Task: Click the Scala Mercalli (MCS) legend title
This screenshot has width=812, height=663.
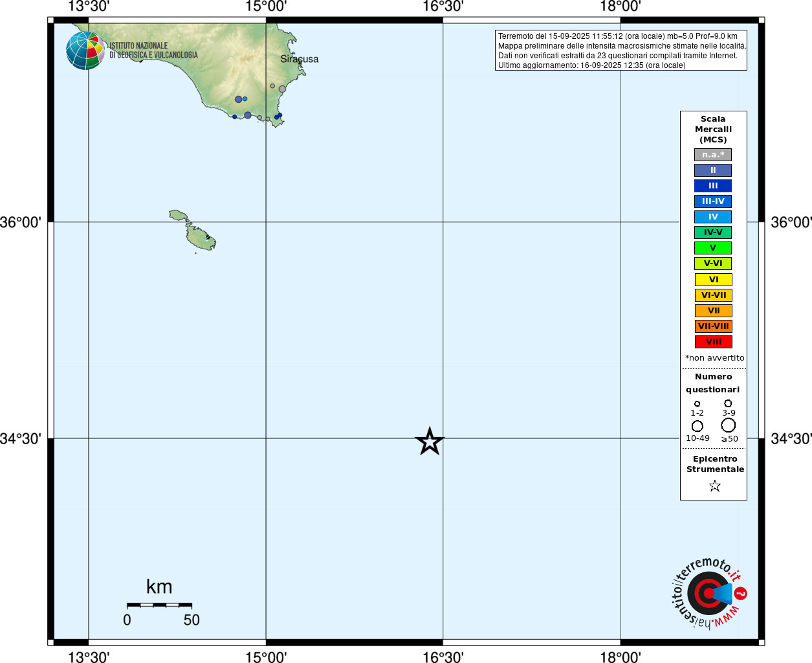Action: coord(713,129)
